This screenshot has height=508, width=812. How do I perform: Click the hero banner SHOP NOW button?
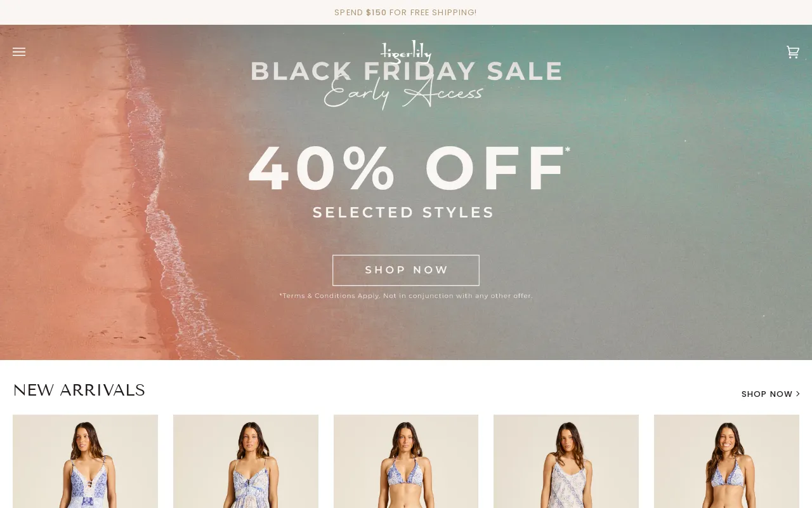[406, 270]
